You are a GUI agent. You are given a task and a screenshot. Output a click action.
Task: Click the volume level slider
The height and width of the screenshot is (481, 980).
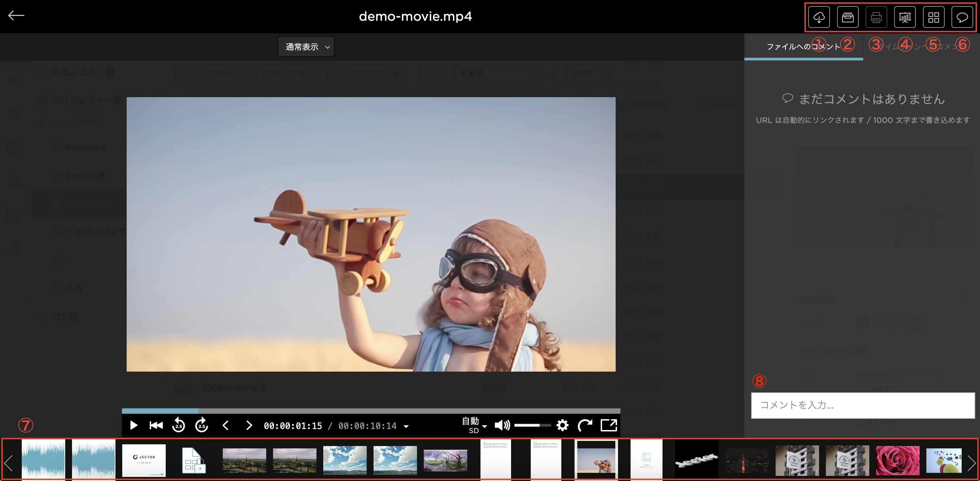(x=532, y=425)
